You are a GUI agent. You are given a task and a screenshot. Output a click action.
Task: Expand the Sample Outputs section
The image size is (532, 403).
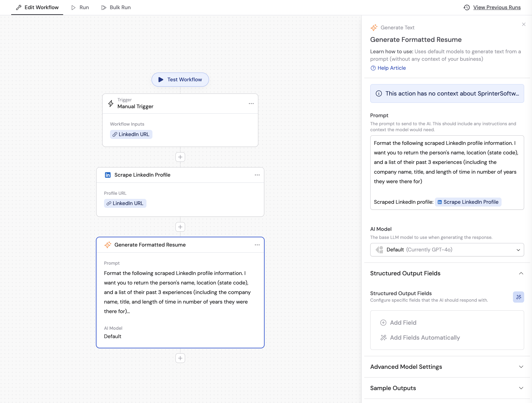point(521,388)
